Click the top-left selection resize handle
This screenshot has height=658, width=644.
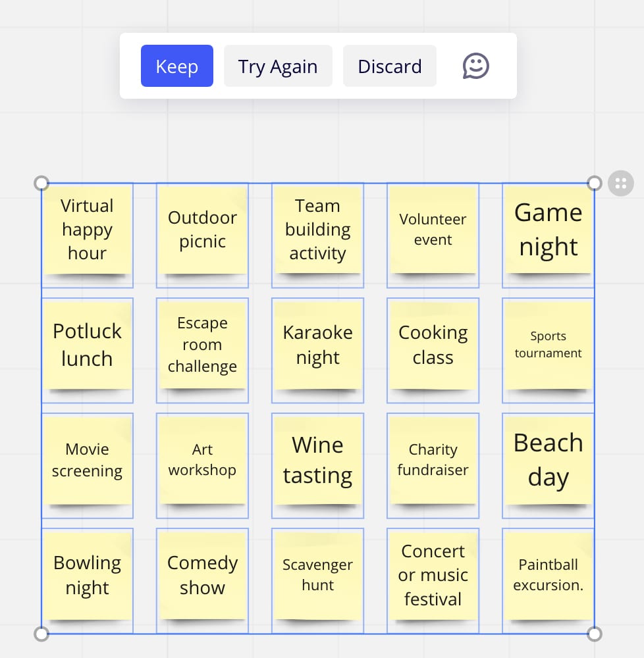click(41, 183)
